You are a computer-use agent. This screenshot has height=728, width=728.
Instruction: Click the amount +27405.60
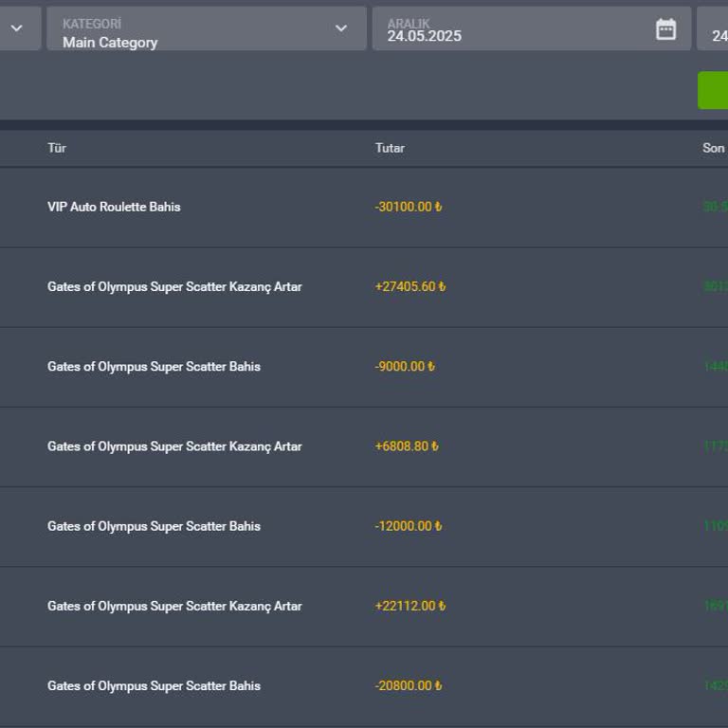pyautogui.click(x=410, y=287)
